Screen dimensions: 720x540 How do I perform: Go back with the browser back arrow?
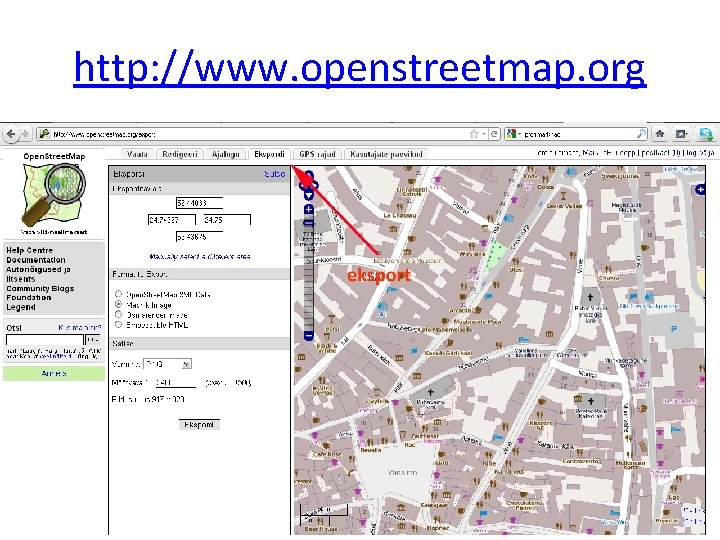(x=11, y=134)
